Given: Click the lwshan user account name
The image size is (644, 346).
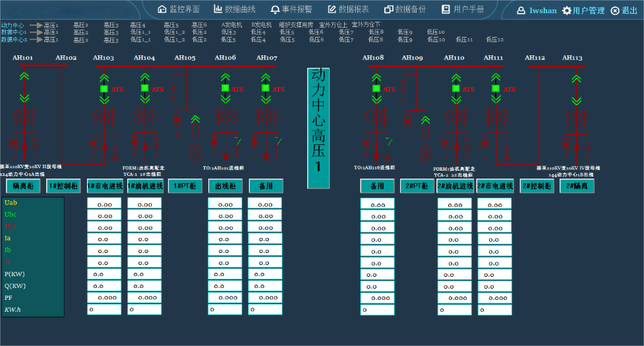Looking at the screenshot, I should (x=542, y=11).
